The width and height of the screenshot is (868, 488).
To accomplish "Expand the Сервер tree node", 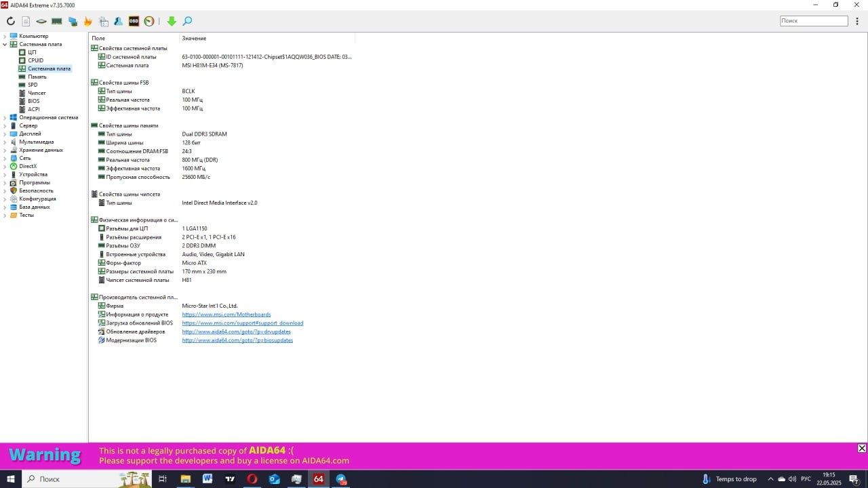I will (5, 125).
